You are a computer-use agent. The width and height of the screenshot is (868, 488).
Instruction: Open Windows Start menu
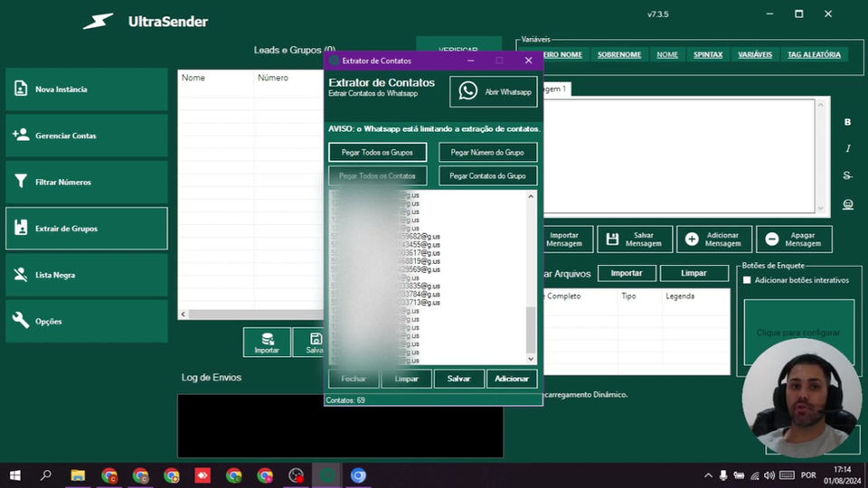[x=15, y=475]
